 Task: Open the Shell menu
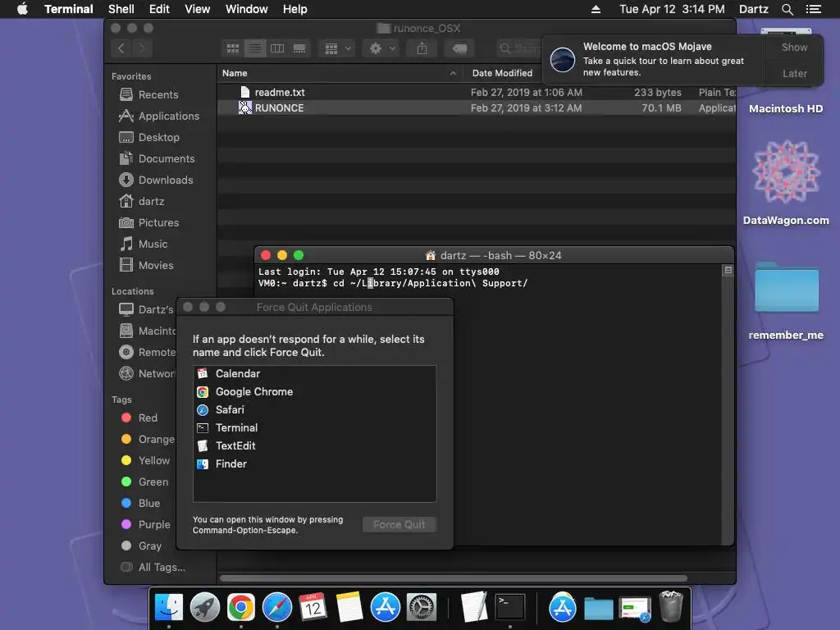click(121, 9)
